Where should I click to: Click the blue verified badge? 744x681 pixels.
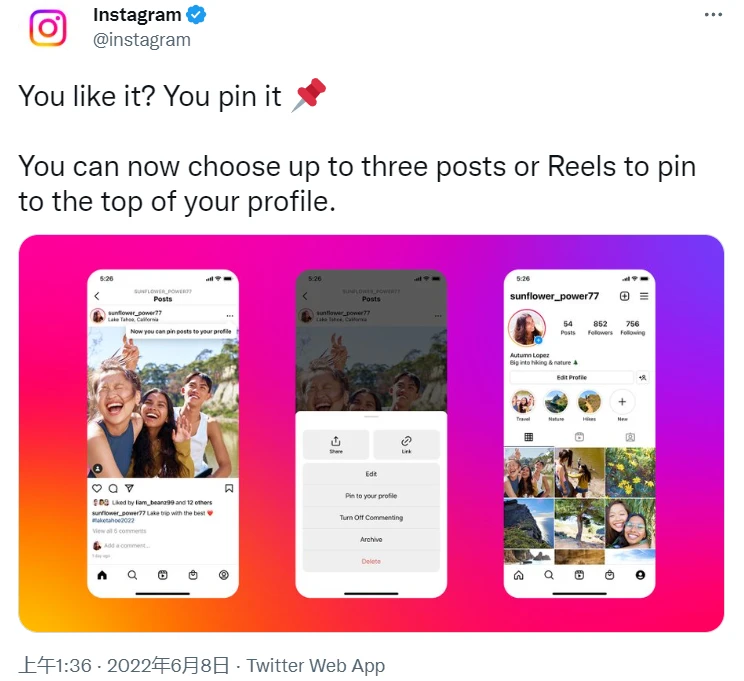pyautogui.click(x=195, y=15)
